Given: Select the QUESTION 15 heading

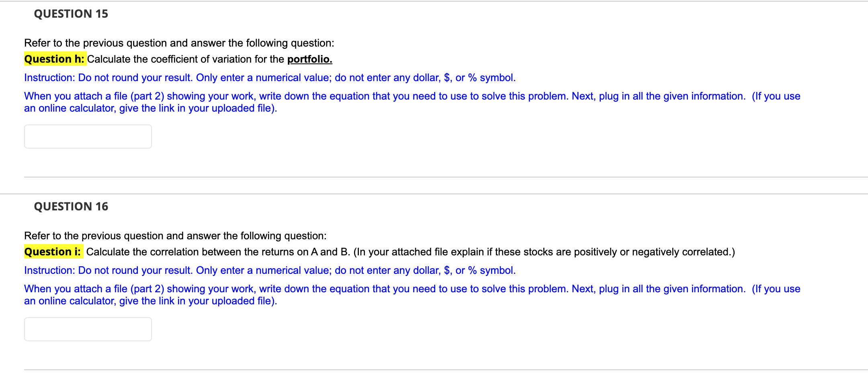Looking at the screenshot, I should (70, 14).
